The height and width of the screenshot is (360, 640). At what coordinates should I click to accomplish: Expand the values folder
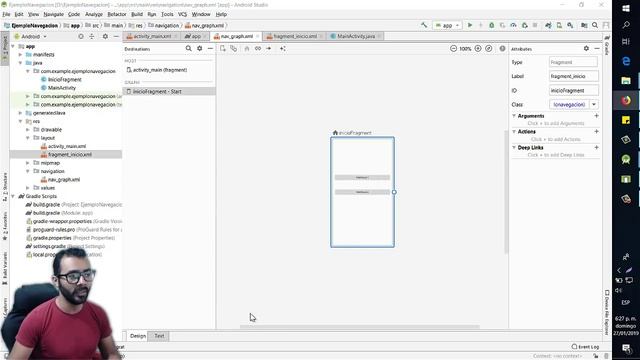[x=28, y=188]
